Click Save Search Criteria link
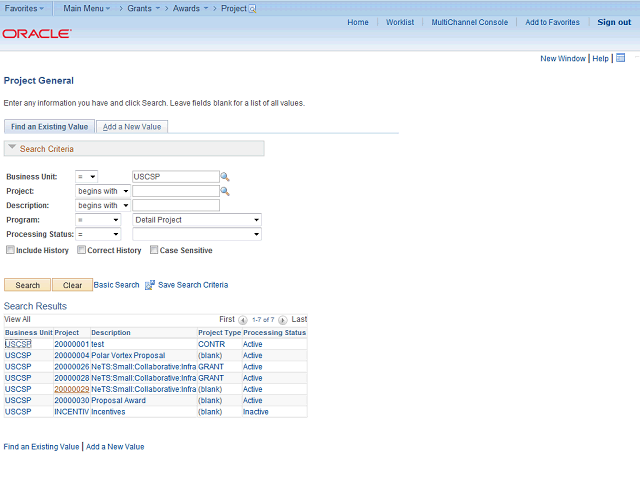 coord(193,285)
